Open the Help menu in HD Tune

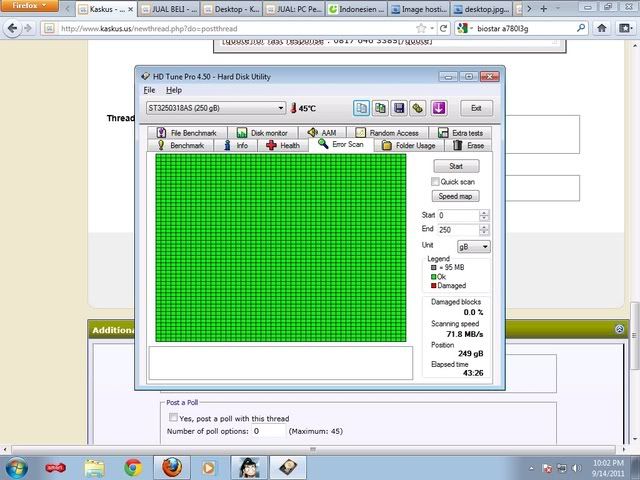click(174, 90)
